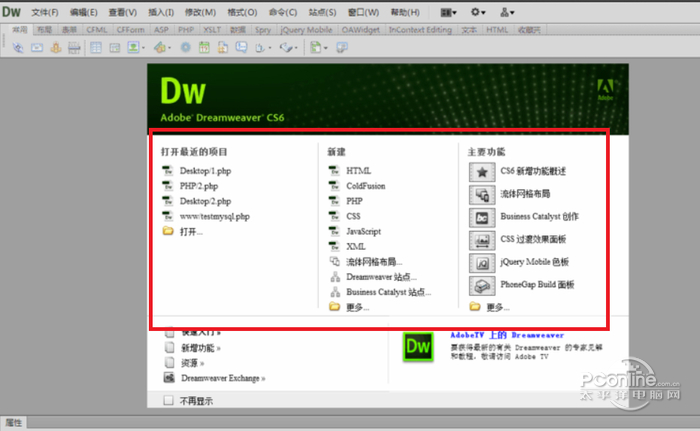Click the jQuery Mobile 色板 icon
Screen dimensions: 700x431
click(x=482, y=263)
